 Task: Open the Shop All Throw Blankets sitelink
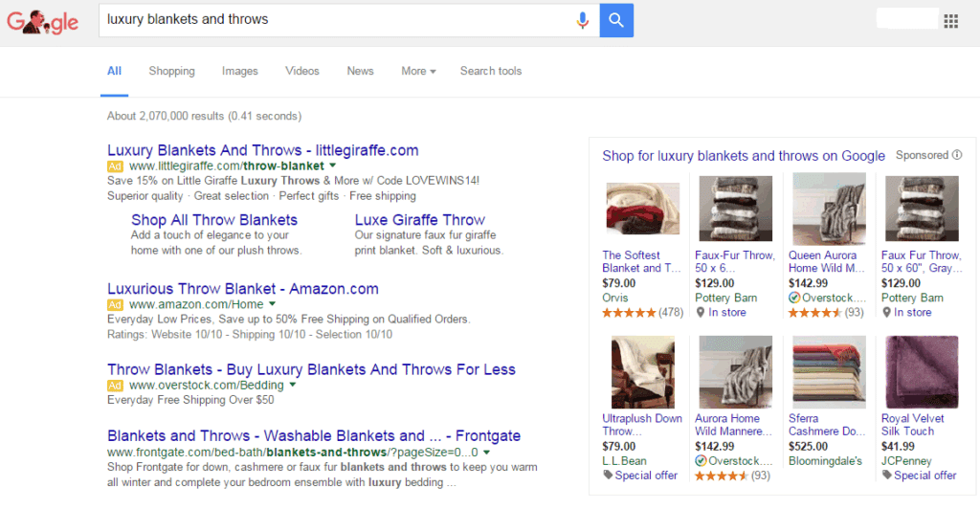(x=214, y=220)
